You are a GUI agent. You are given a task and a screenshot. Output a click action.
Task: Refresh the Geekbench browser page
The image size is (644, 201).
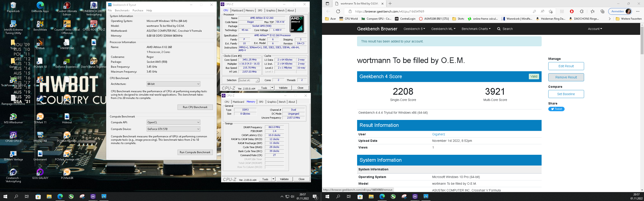point(338,11)
